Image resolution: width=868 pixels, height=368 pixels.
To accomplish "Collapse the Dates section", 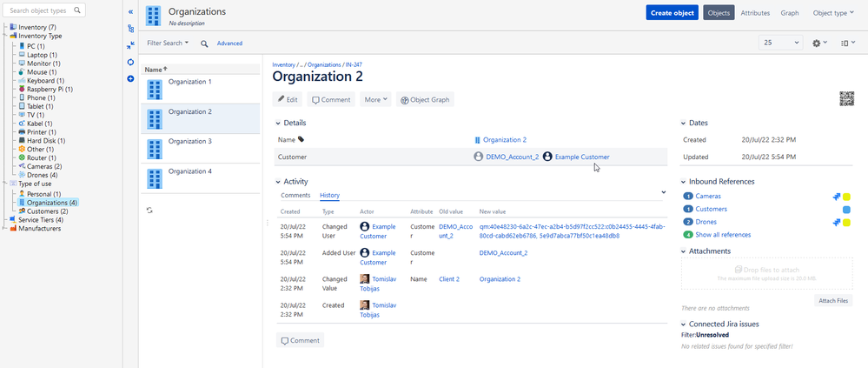I will click(683, 123).
